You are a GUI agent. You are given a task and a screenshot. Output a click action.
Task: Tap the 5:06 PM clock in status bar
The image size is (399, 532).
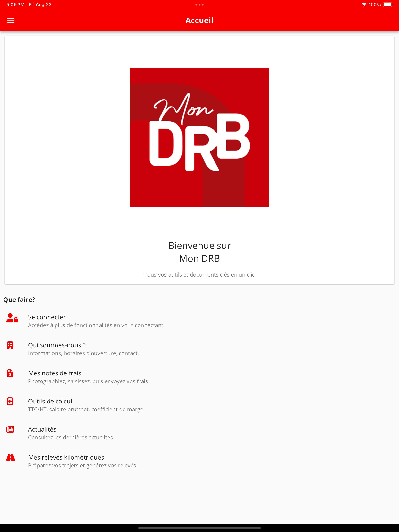pyautogui.click(x=15, y=4)
